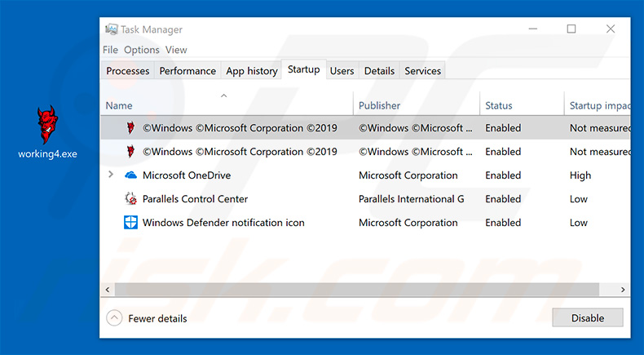
Task: Click Enabled status for Microsoft OneDrive
Action: coord(503,175)
